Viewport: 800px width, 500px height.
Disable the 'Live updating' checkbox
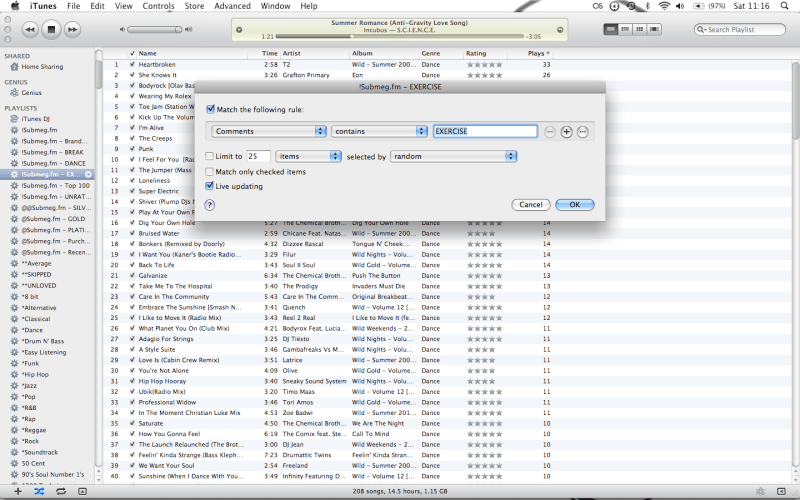(x=210, y=186)
